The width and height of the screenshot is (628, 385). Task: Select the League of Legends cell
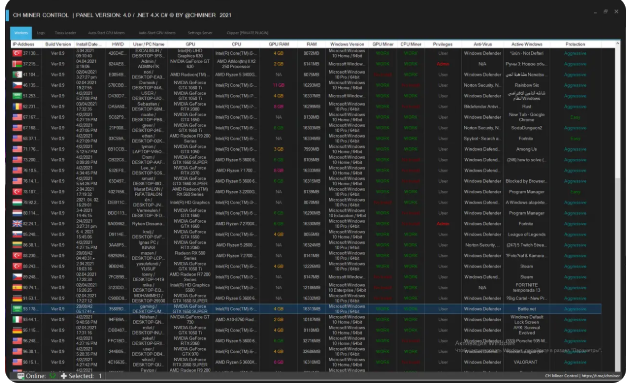527,234
